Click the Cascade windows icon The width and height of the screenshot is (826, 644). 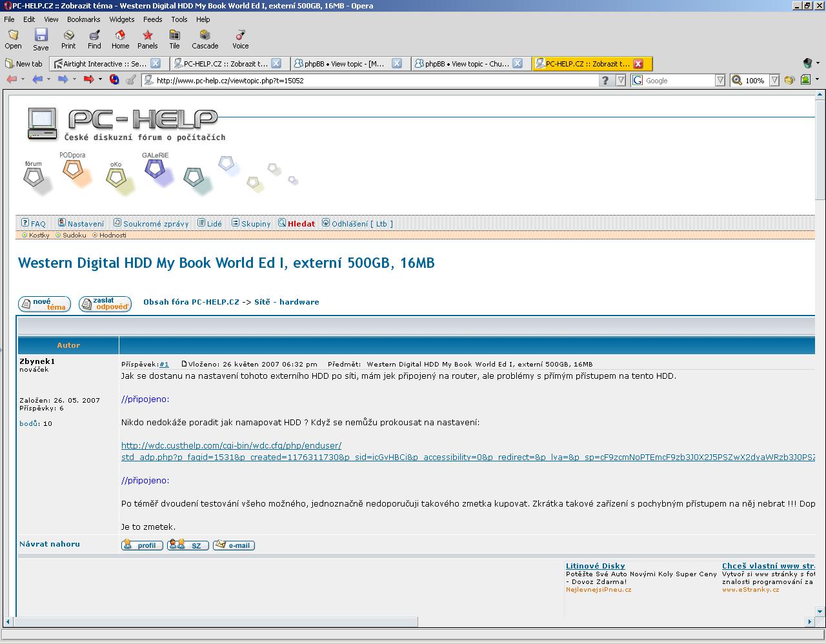coord(205,39)
